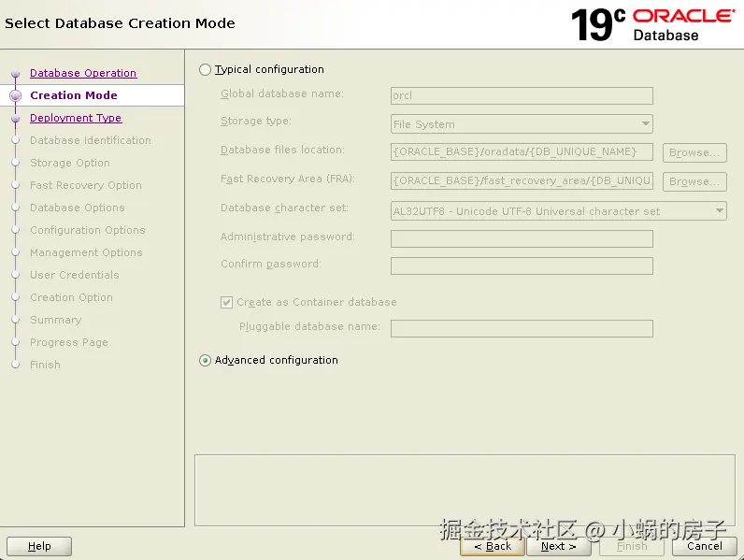Click the Storage type label

(256, 121)
